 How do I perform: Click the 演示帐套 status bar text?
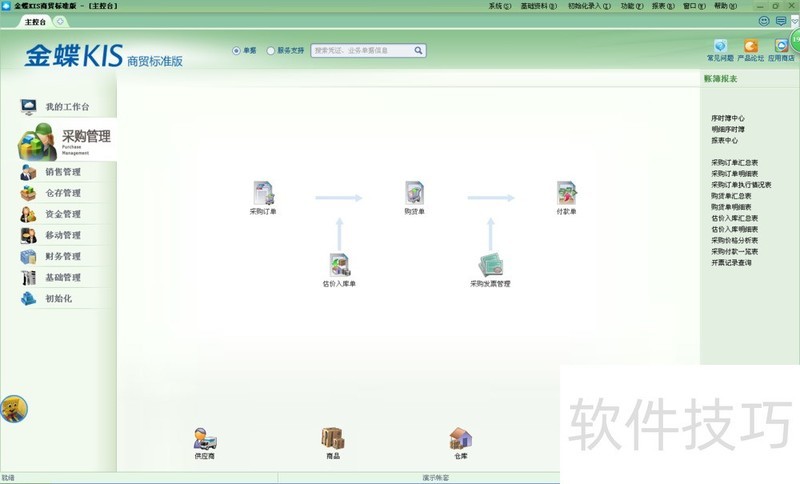(436, 478)
